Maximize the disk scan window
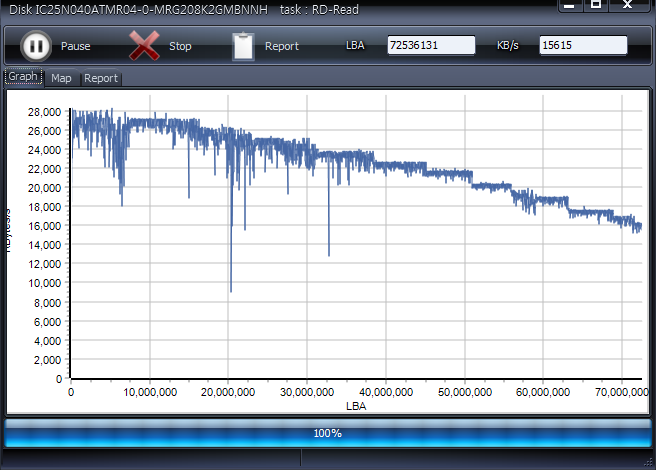This screenshot has width=656, height=470. (596, 5)
